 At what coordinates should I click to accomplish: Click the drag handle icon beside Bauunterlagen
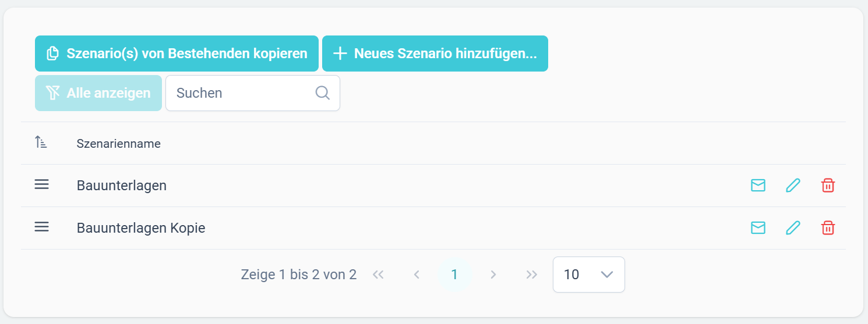click(x=41, y=185)
